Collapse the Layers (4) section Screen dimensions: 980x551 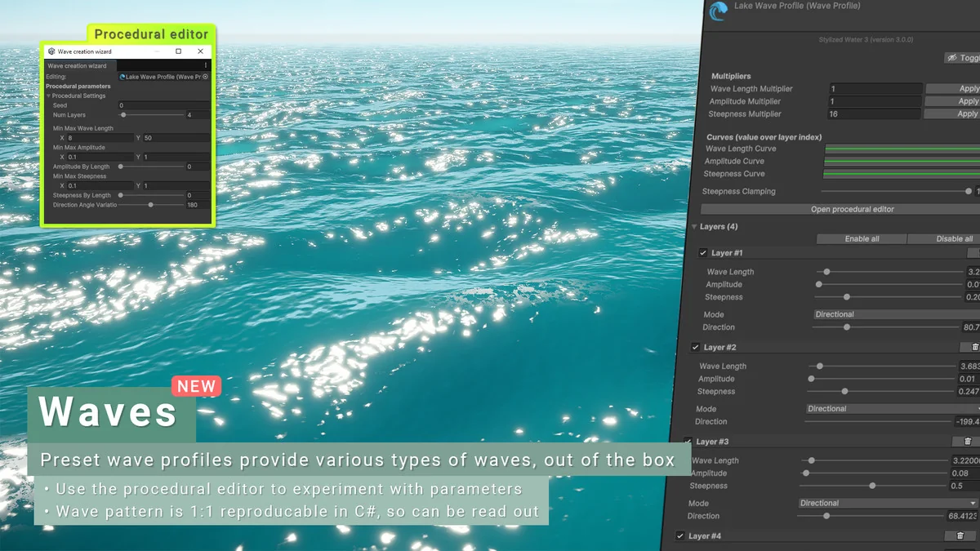(695, 227)
